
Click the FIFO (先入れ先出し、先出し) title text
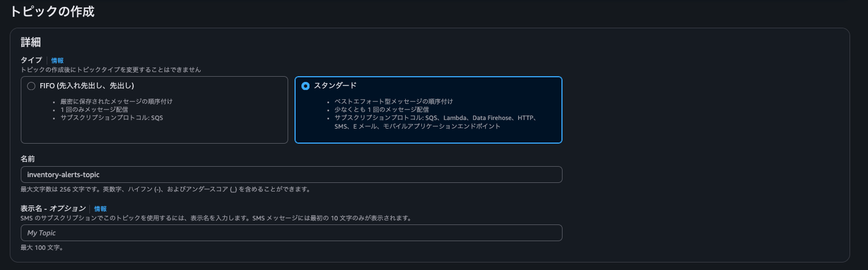pos(86,86)
